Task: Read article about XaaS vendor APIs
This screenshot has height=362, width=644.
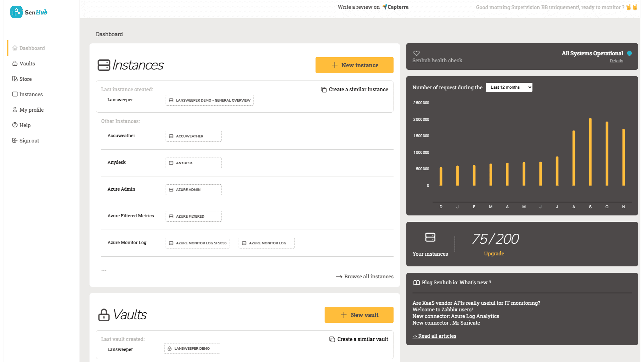Action: click(476, 303)
